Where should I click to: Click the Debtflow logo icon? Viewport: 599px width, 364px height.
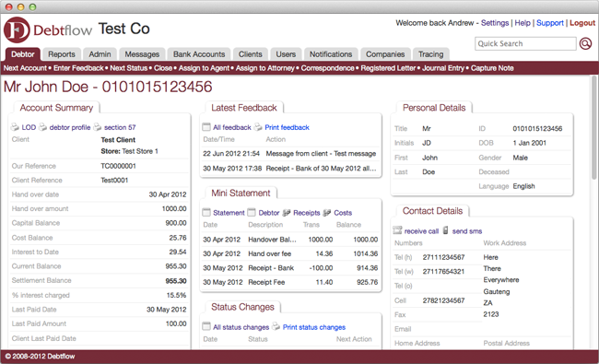[17, 30]
